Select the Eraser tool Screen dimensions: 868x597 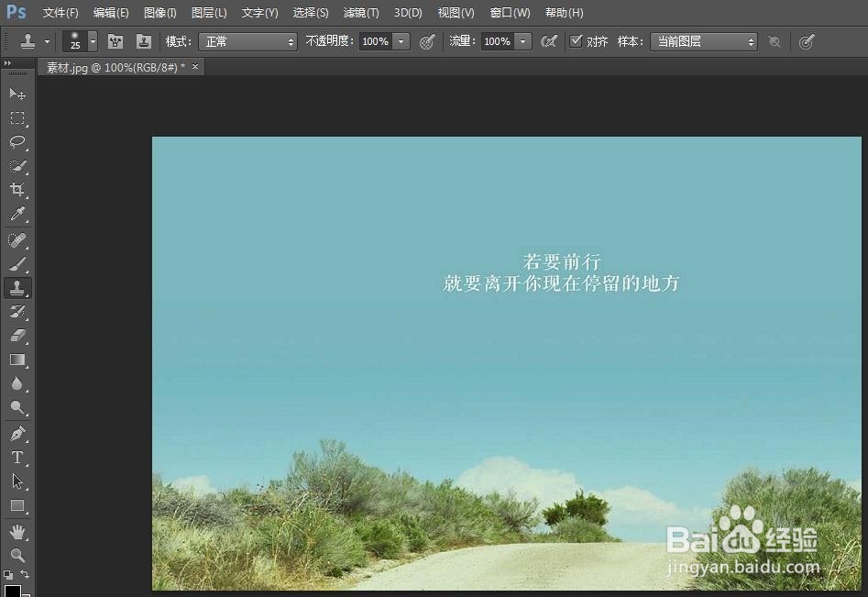click(x=17, y=336)
